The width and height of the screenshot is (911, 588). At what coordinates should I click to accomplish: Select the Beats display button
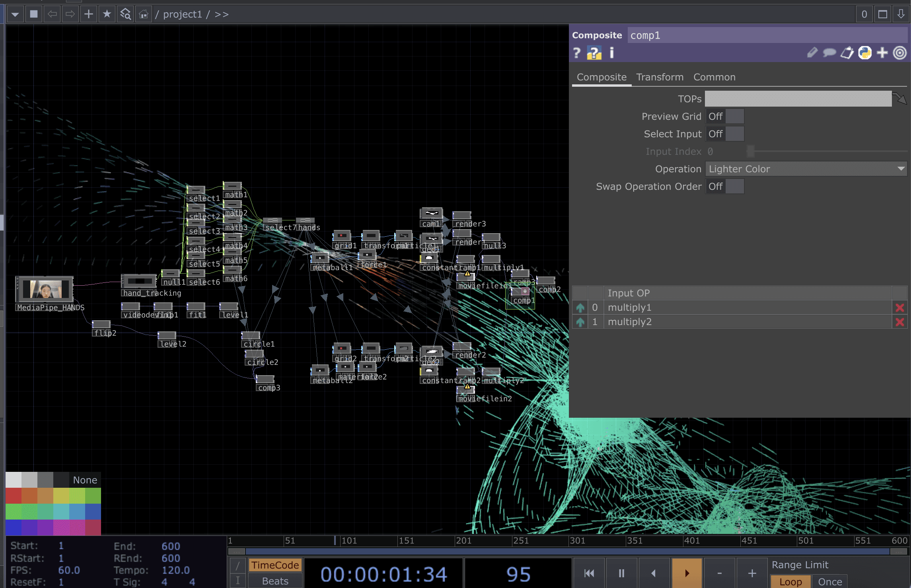(275, 581)
